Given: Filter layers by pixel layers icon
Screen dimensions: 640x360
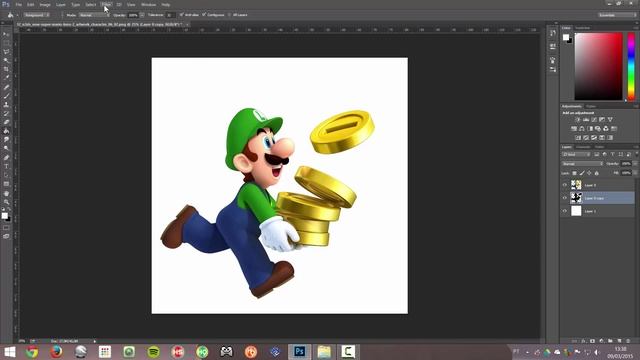Looking at the screenshot, I should click(x=597, y=154).
